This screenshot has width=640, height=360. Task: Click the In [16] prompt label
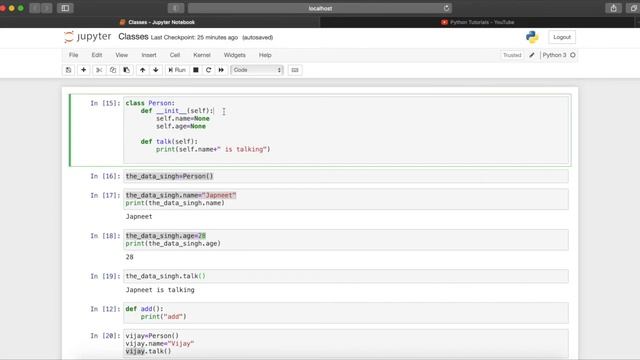(105, 176)
